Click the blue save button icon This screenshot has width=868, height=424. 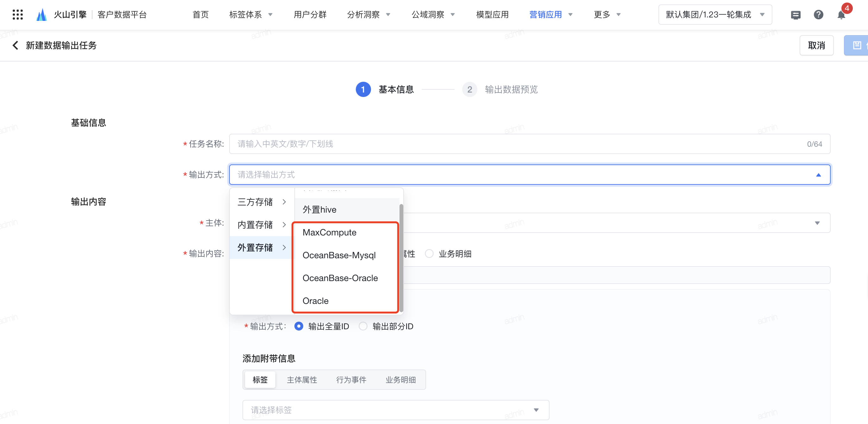point(856,45)
